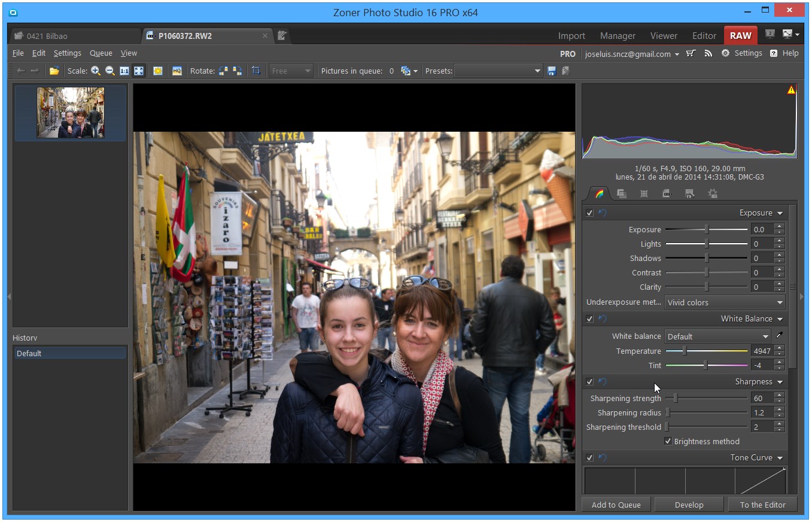Disable the White Balance section checkbox
The height and width of the screenshot is (522, 812).
(x=589, y=319)
